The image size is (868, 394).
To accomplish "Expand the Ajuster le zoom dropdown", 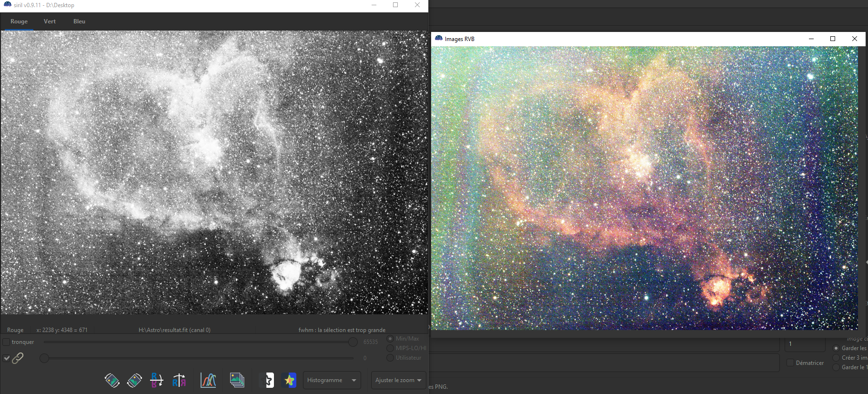I will point(398,380).
